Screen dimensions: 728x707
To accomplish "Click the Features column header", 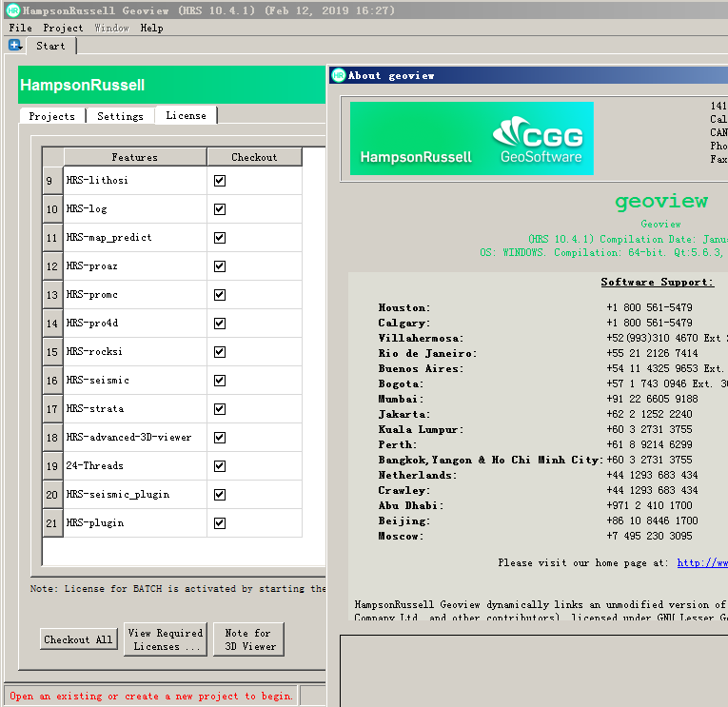I will coord(134,157).
